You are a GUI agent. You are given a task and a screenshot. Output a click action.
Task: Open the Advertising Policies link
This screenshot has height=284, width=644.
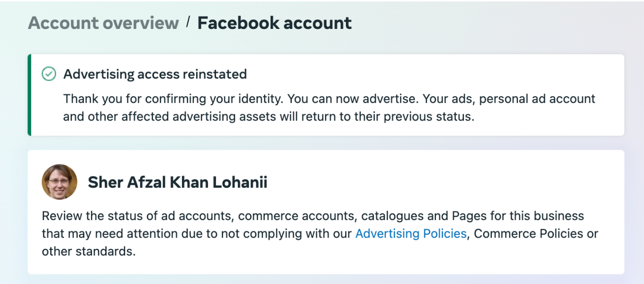[411, 233]
